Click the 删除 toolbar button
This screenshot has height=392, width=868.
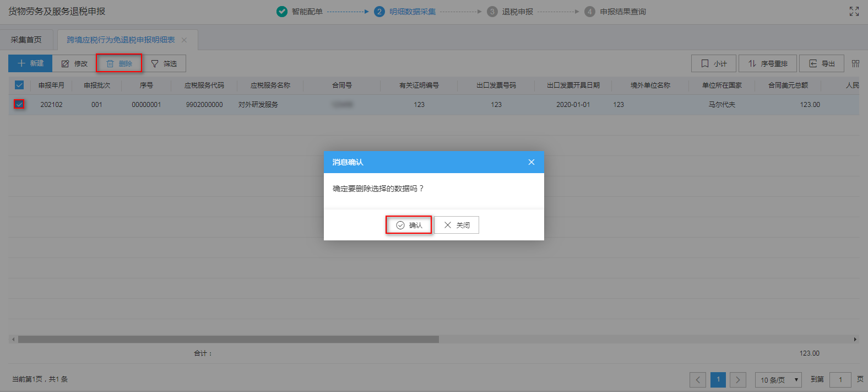click(119, 63)
